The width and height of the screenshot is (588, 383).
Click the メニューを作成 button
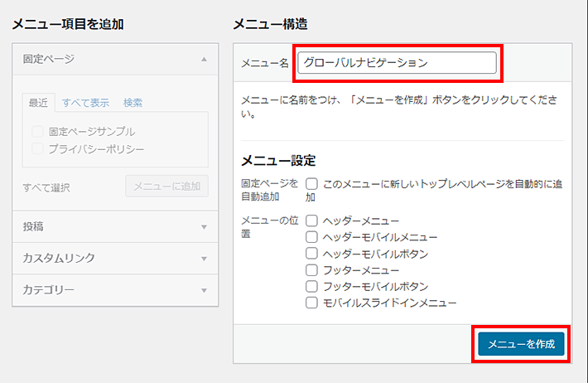tap(521, 344)
